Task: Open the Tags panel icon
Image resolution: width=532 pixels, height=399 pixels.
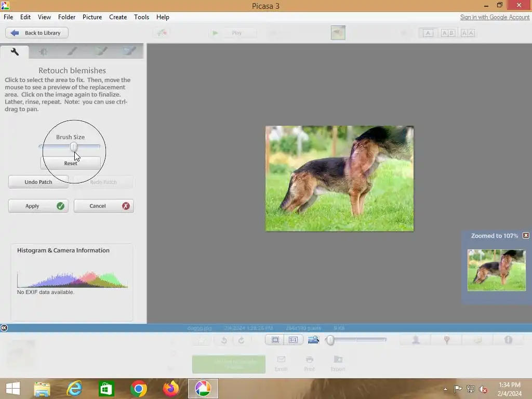Action: [x=478, y=340]
